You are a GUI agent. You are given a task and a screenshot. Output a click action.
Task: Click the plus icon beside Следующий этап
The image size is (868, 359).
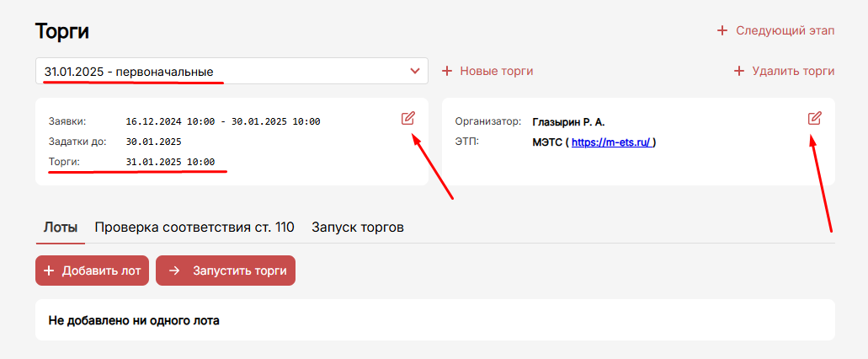tap(722, 30)
